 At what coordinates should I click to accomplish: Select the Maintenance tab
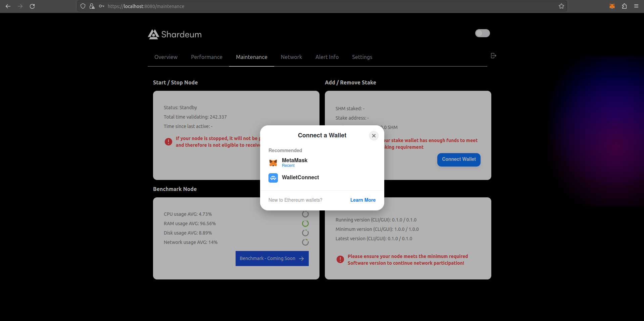click(x=252, y=57)
